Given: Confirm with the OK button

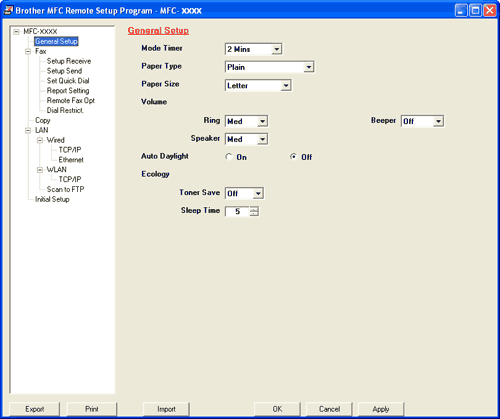Looking at the screenshot, I should coord(277,409).
